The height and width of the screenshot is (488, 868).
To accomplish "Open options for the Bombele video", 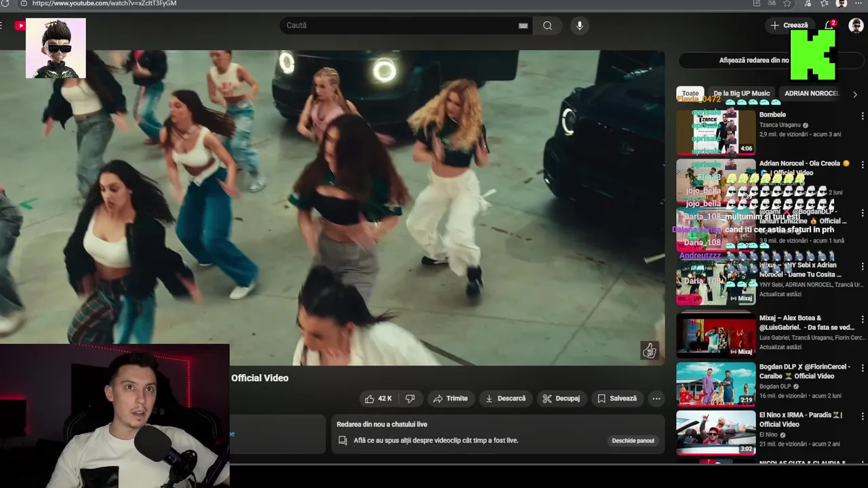I will coord(862,116).
